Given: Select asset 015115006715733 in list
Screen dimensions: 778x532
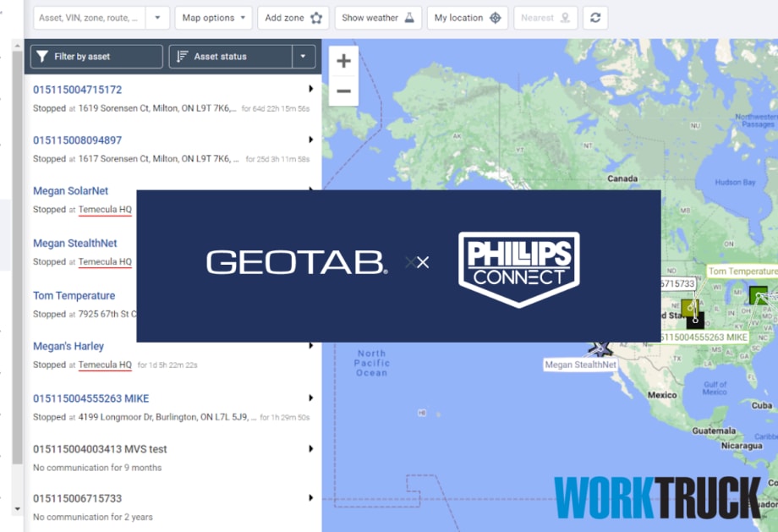Looking at the screenshot, I should pos(78,499).
